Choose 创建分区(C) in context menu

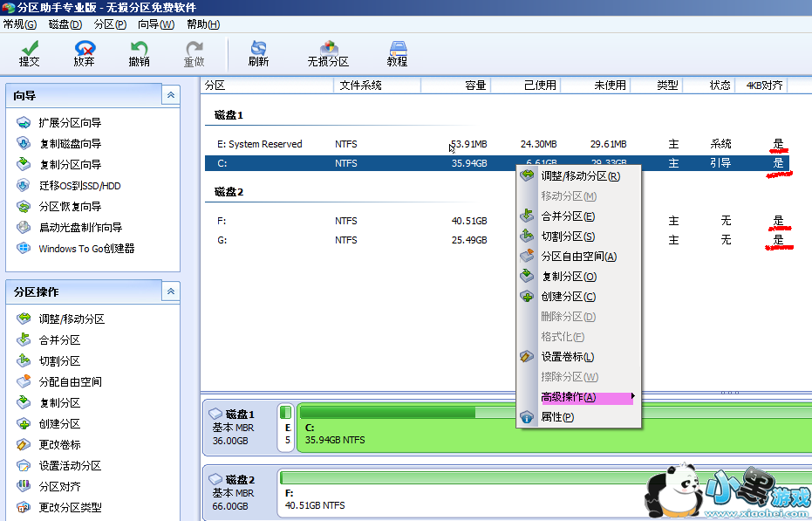click(x=579, y=297)
